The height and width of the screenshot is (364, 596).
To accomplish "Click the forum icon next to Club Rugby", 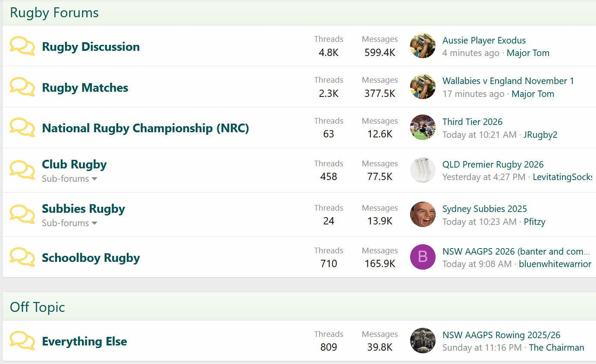I will tap(22, 170).
